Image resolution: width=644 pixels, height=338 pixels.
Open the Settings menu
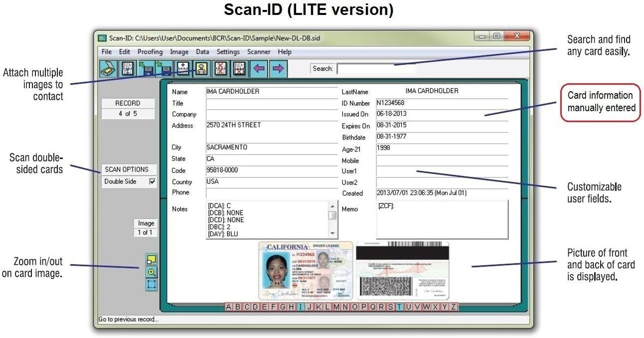228,51
